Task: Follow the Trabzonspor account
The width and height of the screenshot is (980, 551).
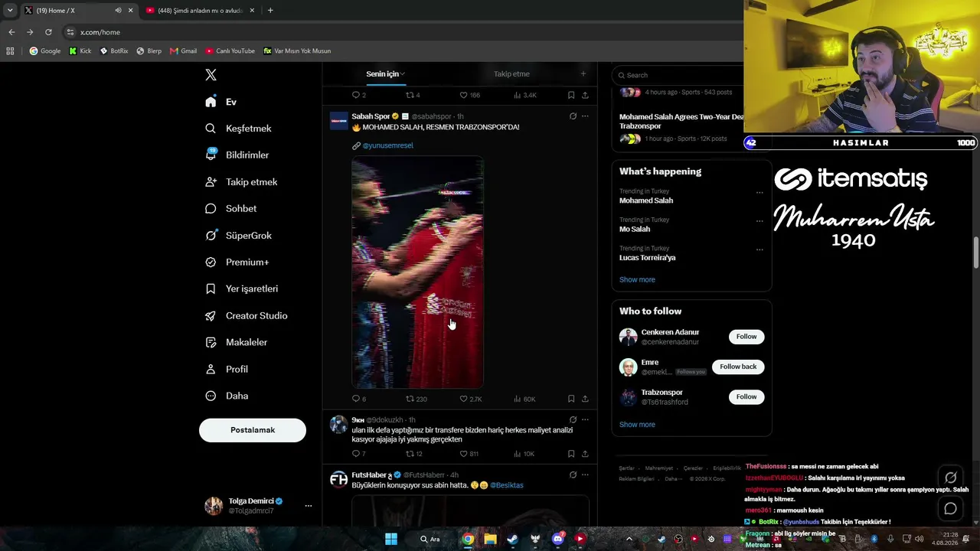Action: (x=746, y=396)
